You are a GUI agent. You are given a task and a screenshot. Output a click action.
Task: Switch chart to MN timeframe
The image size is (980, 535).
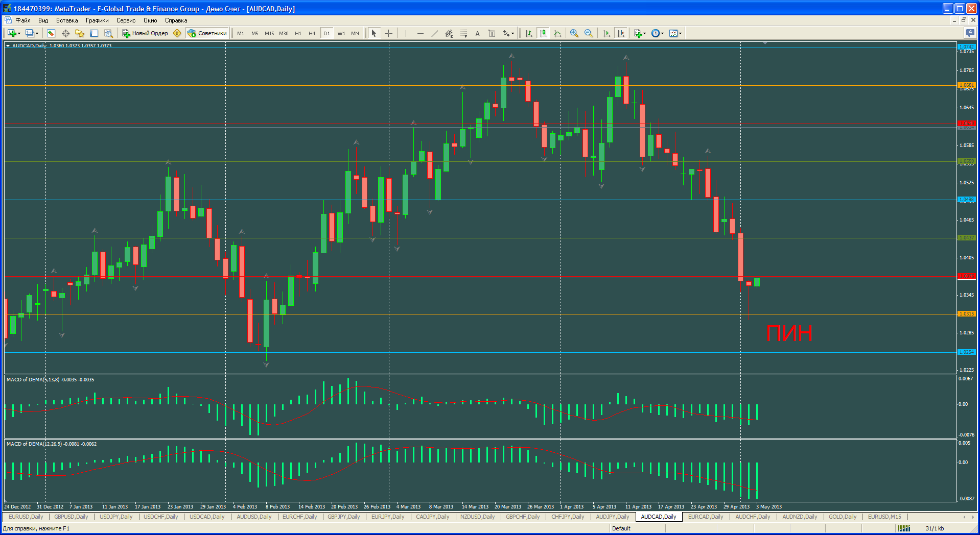(x=355, y=33)
